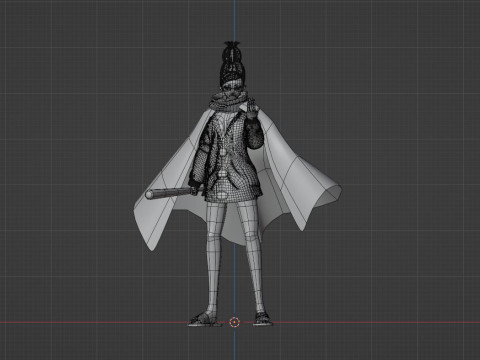
Task: Click the 3D cursor at the origin
Action: 235,322
